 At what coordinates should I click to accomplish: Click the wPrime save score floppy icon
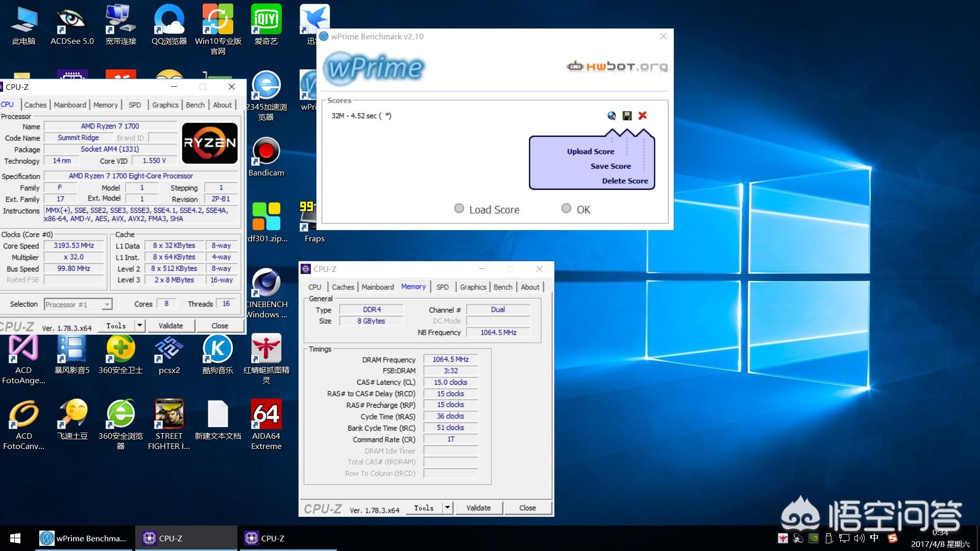[x=627, y=116]
